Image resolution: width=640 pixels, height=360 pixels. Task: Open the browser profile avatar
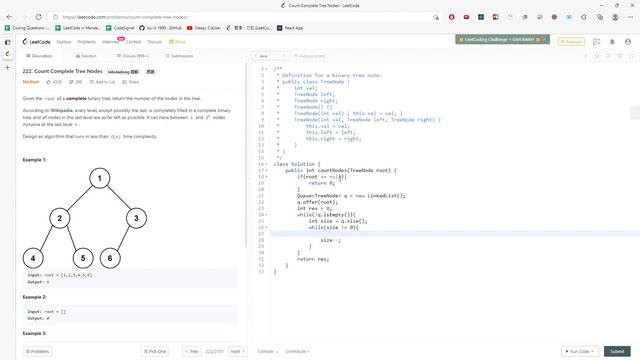point(615,17)
